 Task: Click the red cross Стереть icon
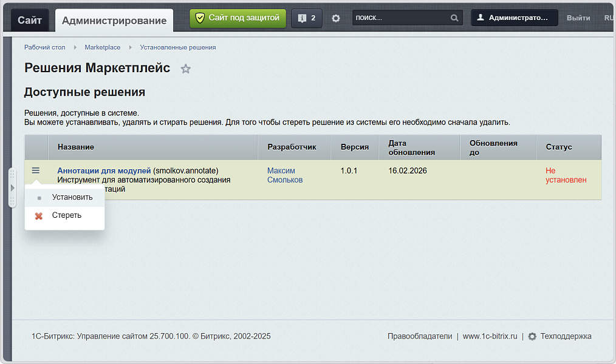coord(39,216)
